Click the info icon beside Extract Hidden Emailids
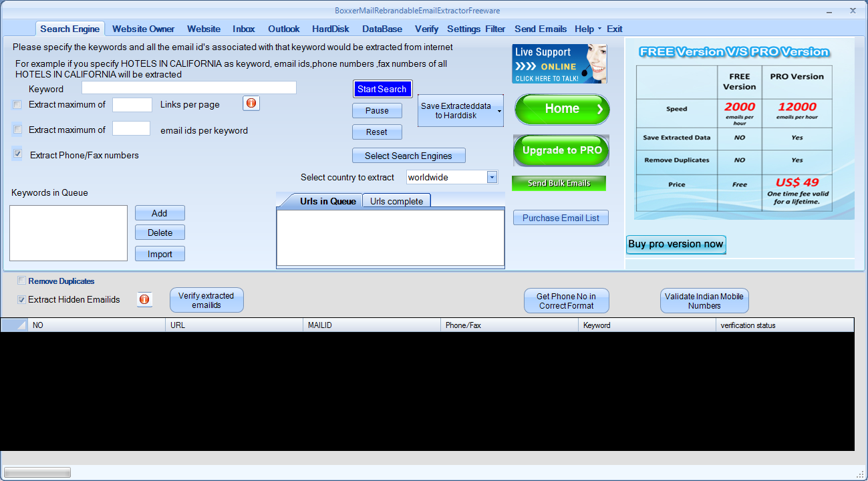This screenshot has height=481, width=868. pyautogui.click(x=144, y=299)
